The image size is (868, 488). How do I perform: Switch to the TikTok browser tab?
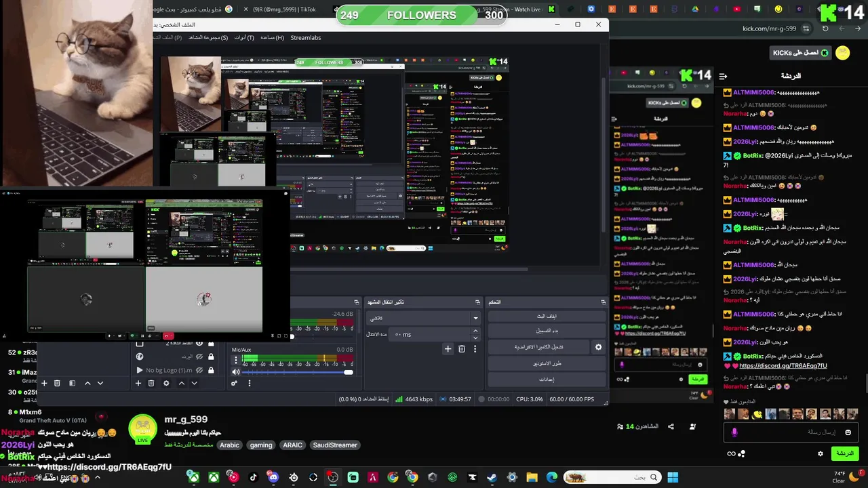pos(284,9)
